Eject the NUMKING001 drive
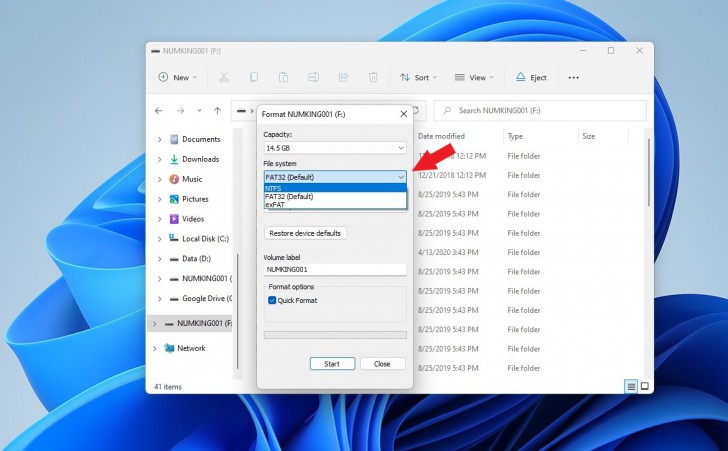Viewport: 728px width, 451px height. pos(531,78)
